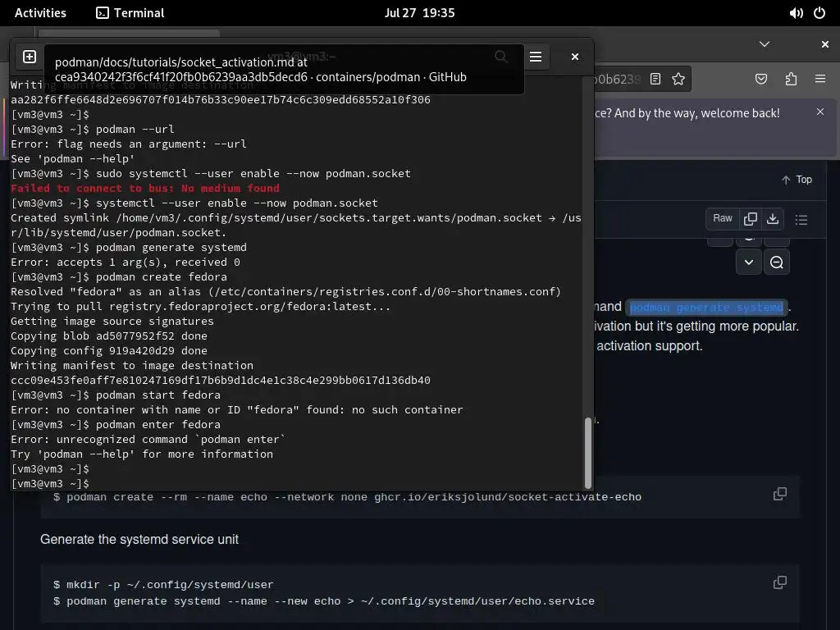This screenshot has width=840, height=630.
Task: Download raw file icon
Action: pyautogui.click(x=773, y=218)
